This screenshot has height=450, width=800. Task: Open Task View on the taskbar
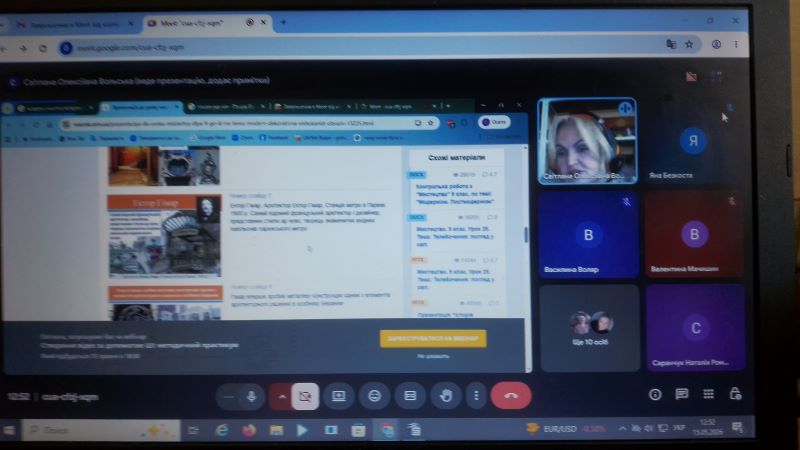tap(193, 431)
